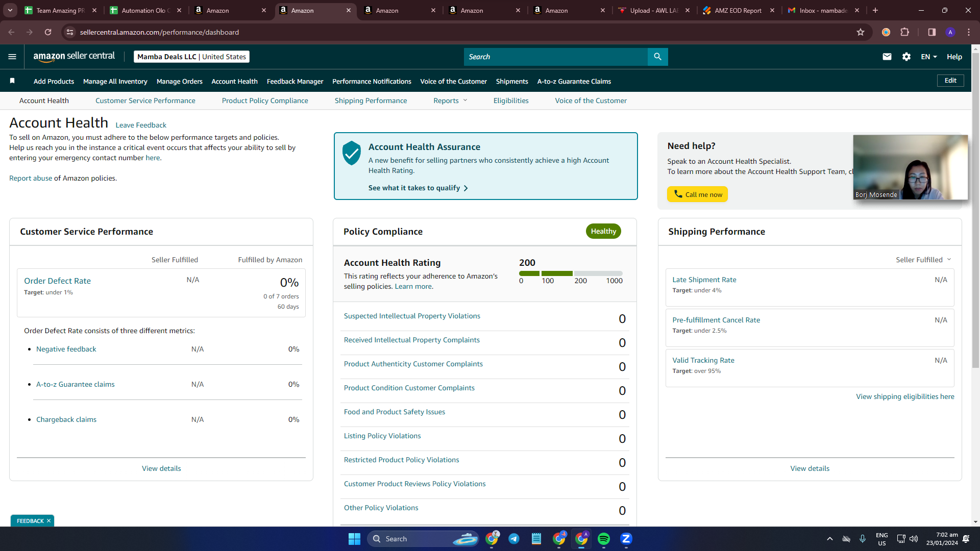
Task: Close the FEEDBACK tab with its X
Action: [x=49, y=521]
